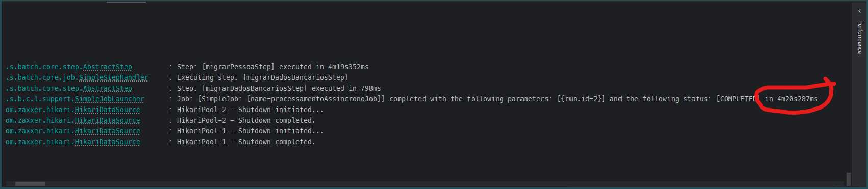
Task: Open the AbstractStep link on the migrarPessoaStep line
Action: tap(107, 67)
